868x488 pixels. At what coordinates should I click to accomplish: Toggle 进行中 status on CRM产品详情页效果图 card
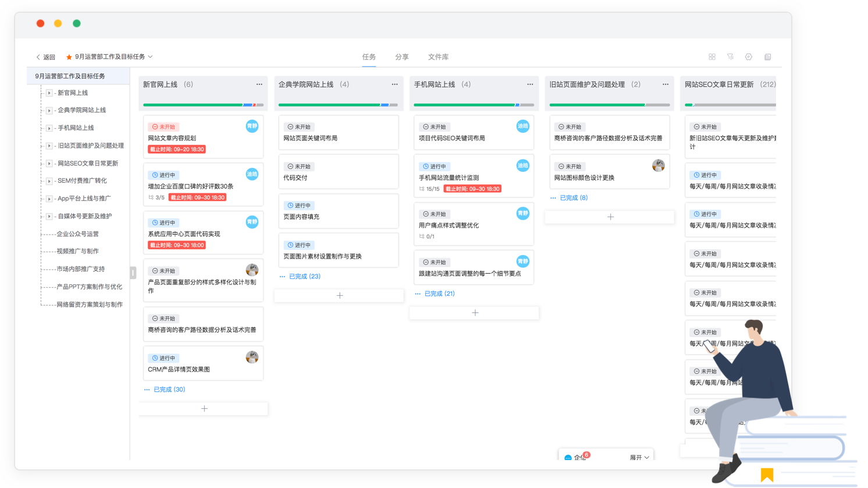pyautogui.click(x=163, y=358)
